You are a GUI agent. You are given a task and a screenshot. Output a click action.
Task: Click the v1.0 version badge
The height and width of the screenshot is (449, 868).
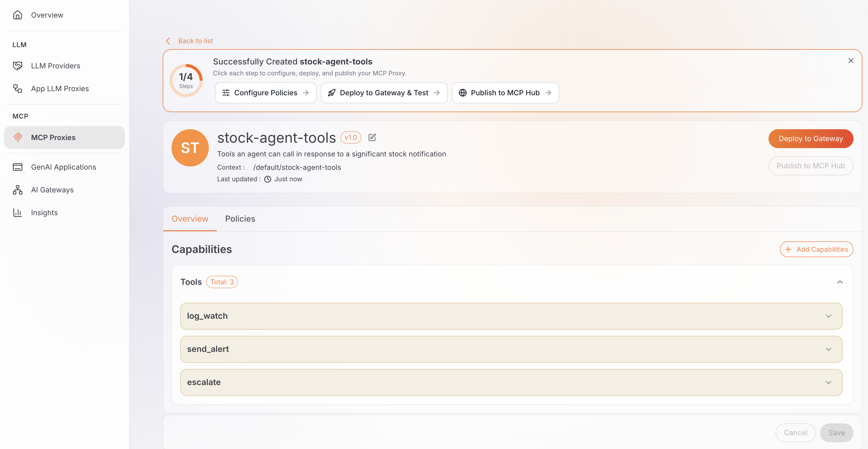click(x=351, y=137)
